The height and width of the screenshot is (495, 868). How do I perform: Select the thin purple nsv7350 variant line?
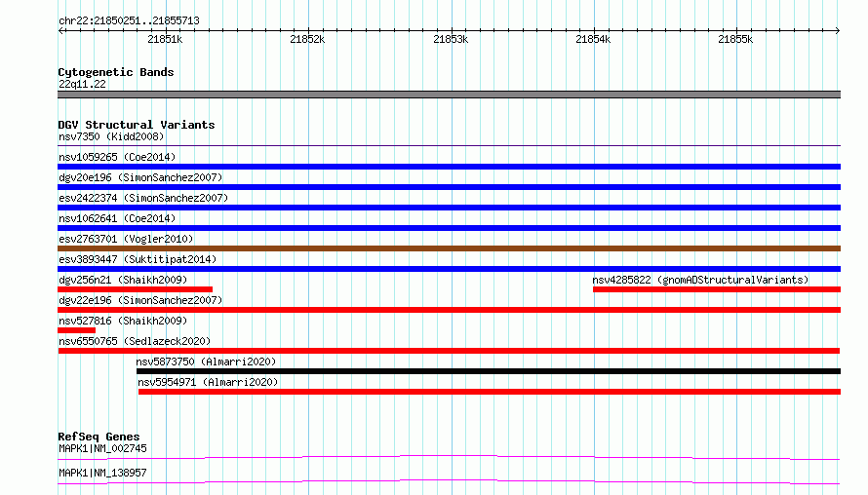tap(449, 146)
